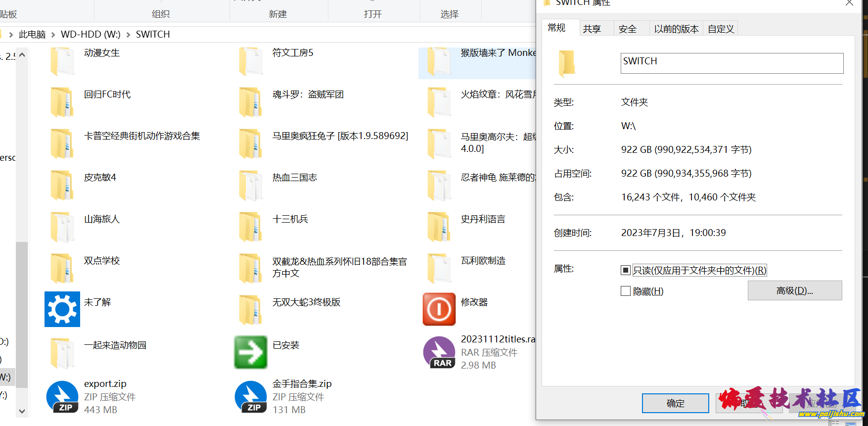868x426 pixels.
Task: Select the 马里奥疯狂兔子 [版本1.9.589692] label
Action: coord(340,136)
